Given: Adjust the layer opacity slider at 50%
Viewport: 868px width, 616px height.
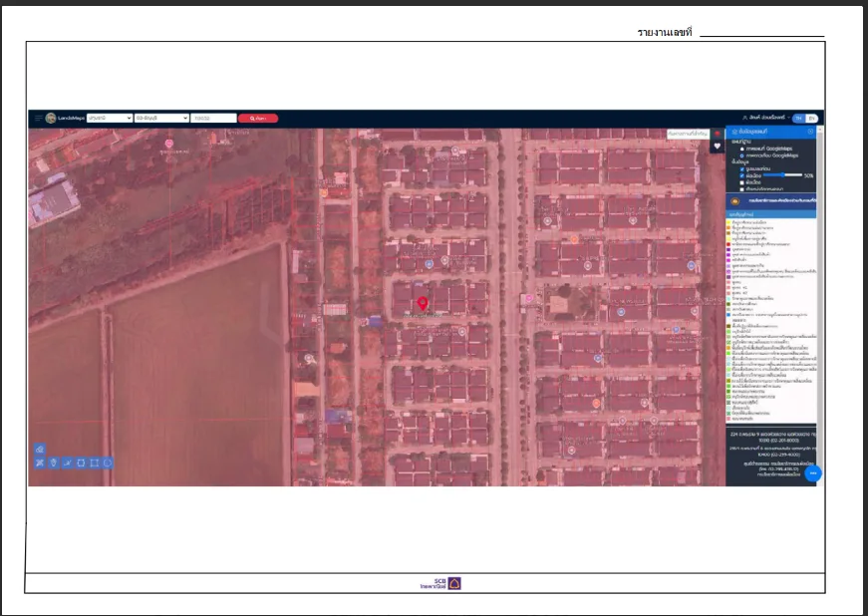Looking at the screenshot, I should [782, 175].
